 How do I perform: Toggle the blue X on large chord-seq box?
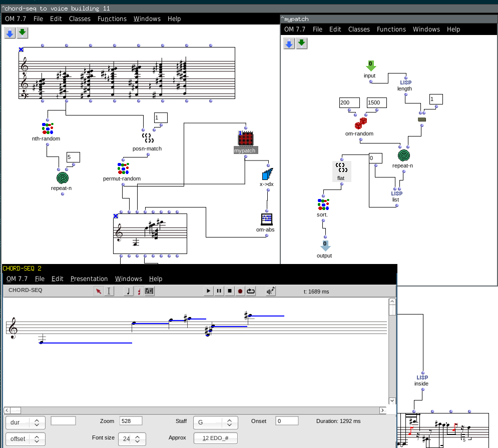pos(21,49)
